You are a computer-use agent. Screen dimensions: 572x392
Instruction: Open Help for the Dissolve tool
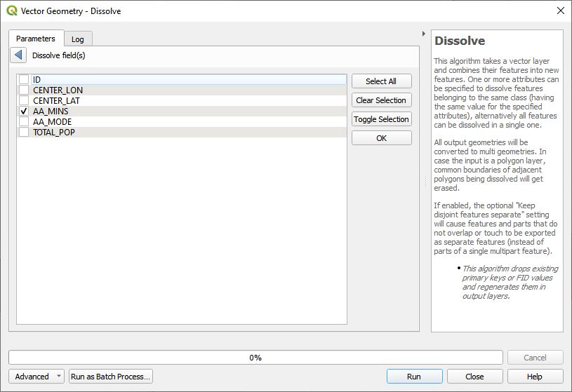[535, 377]
